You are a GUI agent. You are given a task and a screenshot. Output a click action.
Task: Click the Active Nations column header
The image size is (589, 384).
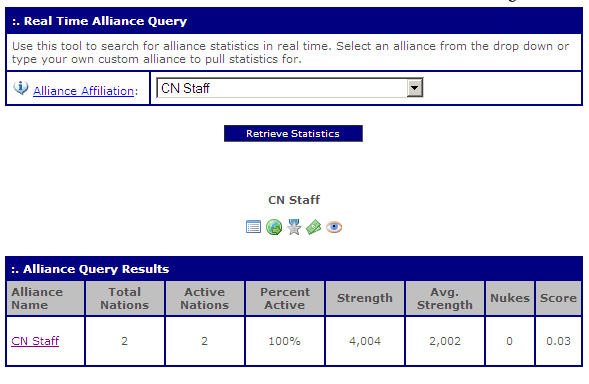pyautogui.click(x=205, y=298)
